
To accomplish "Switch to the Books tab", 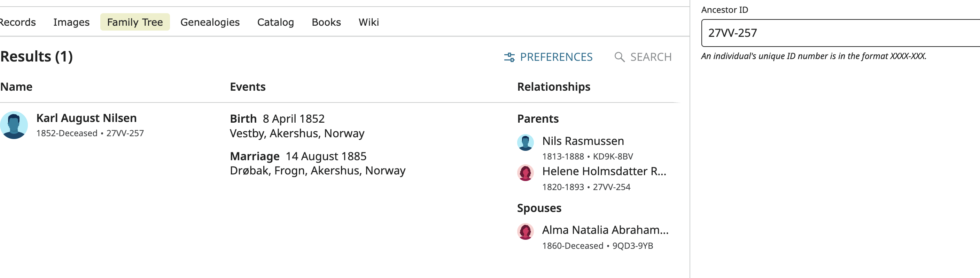I will tap(326, 22).
